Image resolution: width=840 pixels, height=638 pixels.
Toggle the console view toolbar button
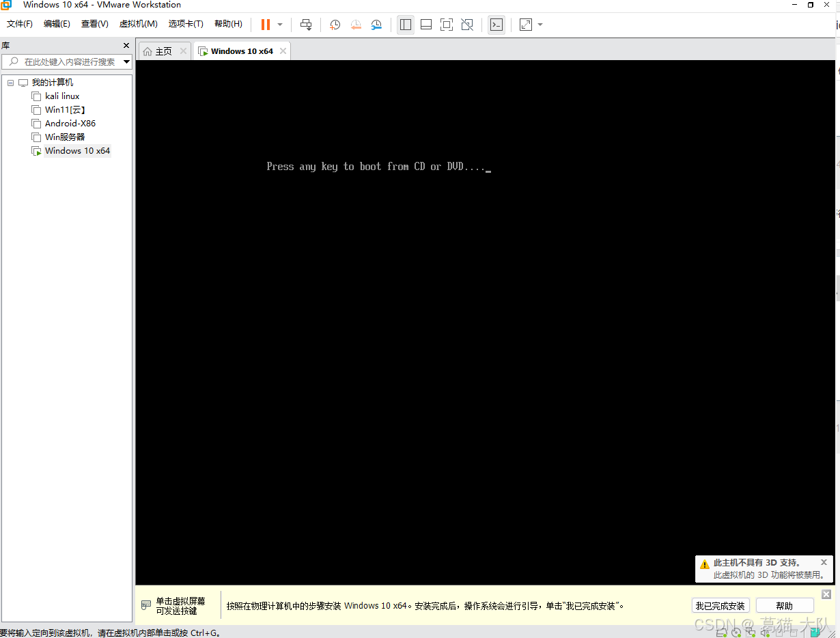496,25
